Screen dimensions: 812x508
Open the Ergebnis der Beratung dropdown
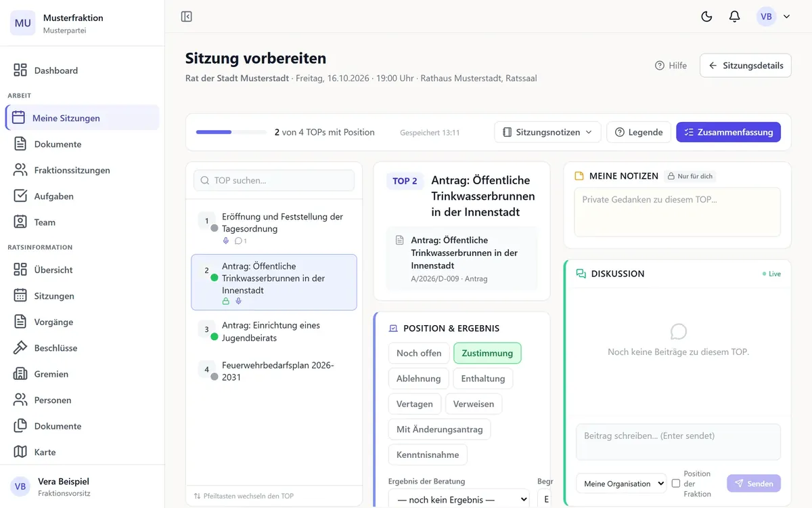point(459,499)
